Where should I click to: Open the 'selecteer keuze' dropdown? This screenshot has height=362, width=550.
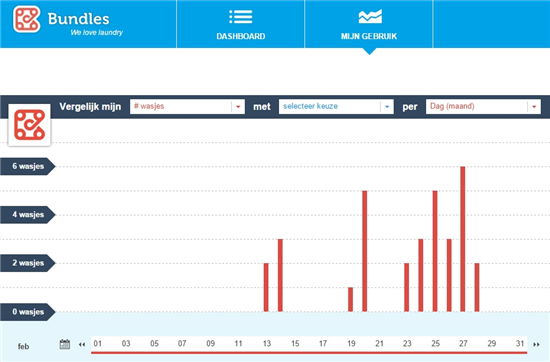click(336, 107)
